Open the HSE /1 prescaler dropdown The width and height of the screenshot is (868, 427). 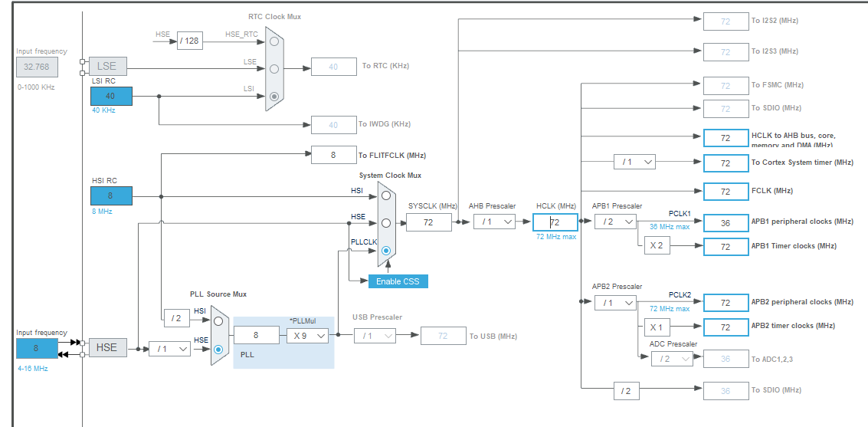coord(170,349)
